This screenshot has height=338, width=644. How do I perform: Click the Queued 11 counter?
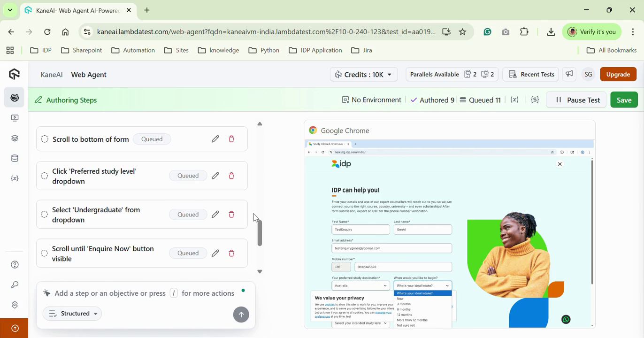[480, 100]
